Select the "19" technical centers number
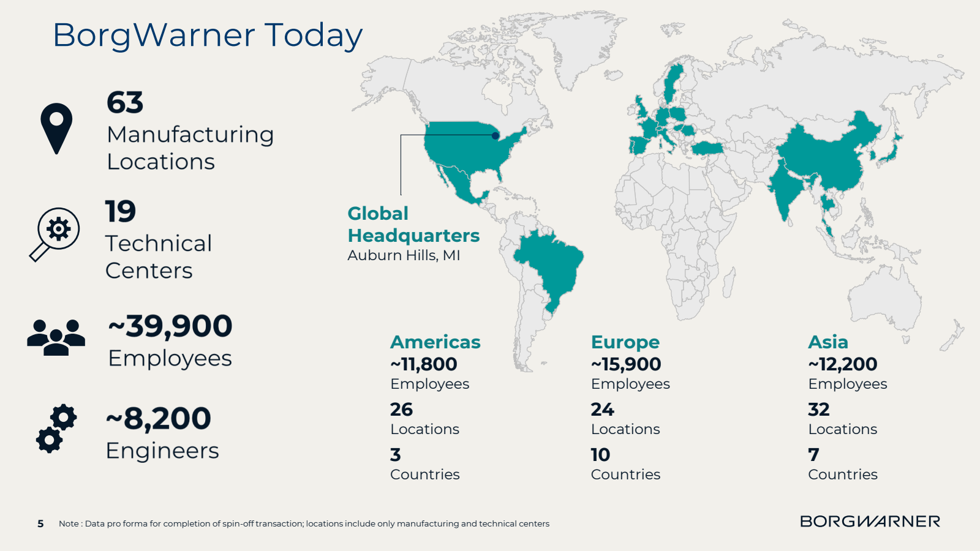Image resolution: width=980 pixels, height=551 pixels. click(x=120, y=211)
